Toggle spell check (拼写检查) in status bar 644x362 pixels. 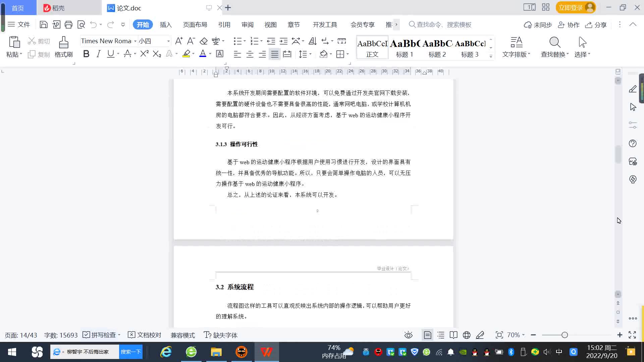tap(101, 335)
